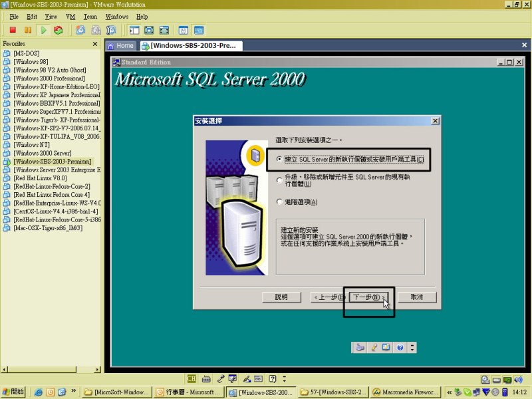Screen dimensions: 532x399
Task: Click the help question icon in floating toolbar
Action: point(400,347)
